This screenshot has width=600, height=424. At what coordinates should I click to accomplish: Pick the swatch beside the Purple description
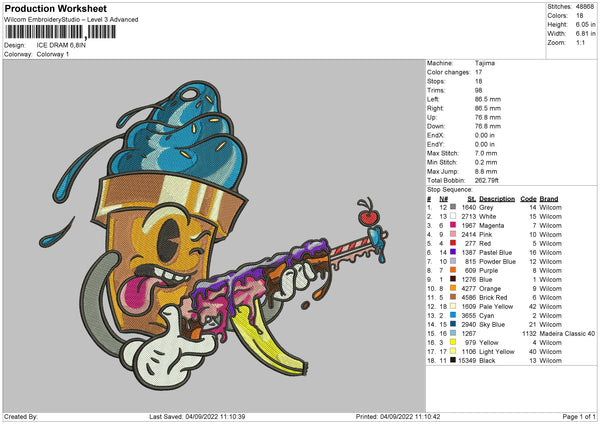453,270
